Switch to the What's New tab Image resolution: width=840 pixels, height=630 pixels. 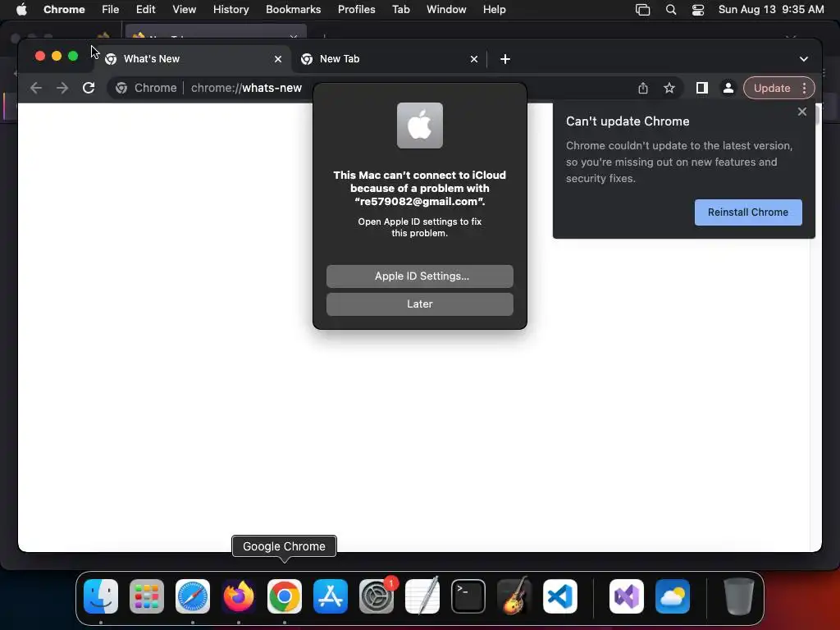193,59
